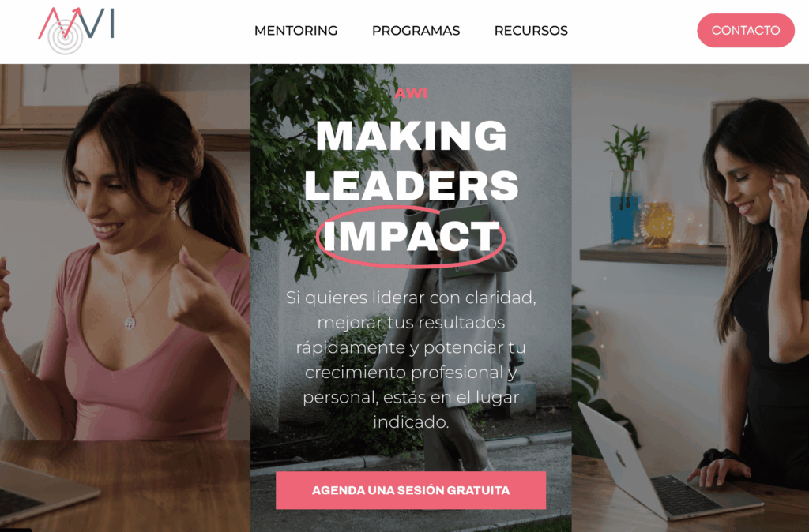The image size is (809, 532).
Task: Click the pendant necklace on the woman in pink
Action: pyautogui.click(x=130, y=323)
